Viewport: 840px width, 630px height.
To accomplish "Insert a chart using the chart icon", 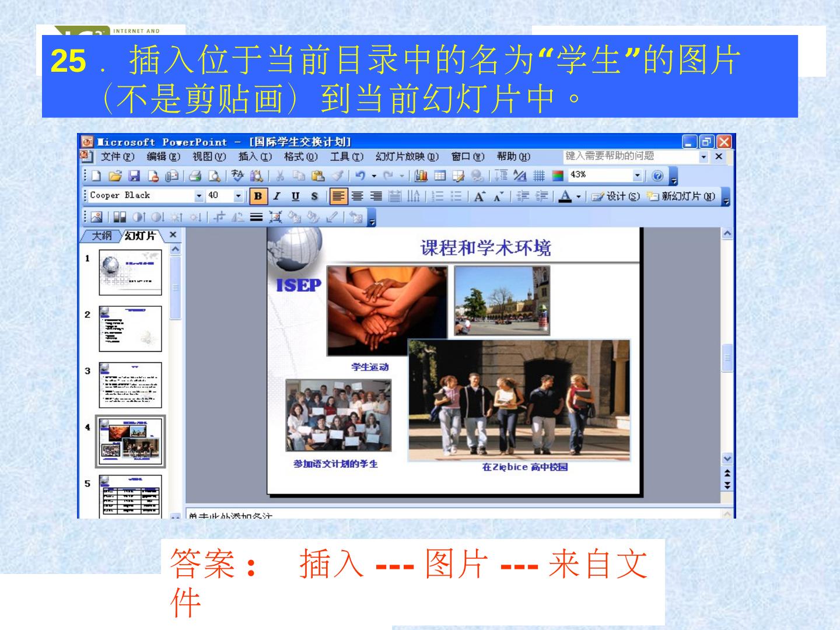I will (421, 176).
